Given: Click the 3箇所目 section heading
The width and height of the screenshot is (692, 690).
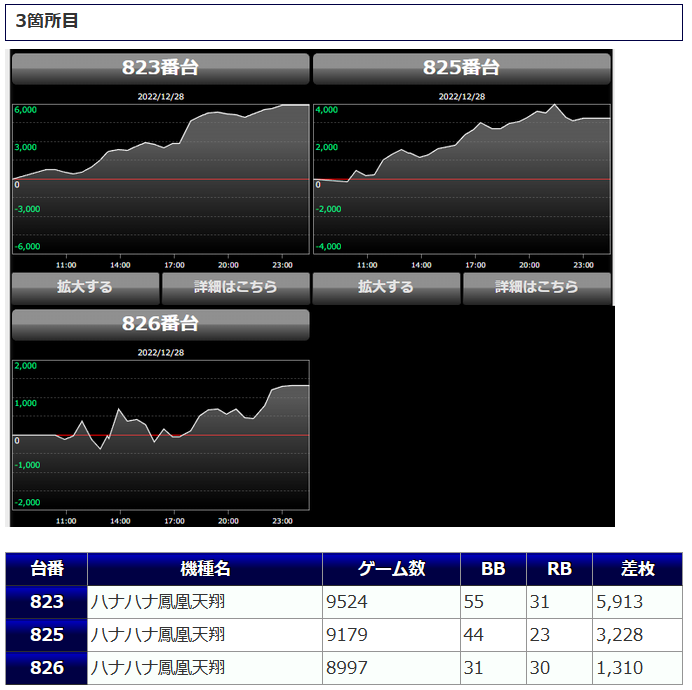Looking at the screenshot, I should click(344, 22).
